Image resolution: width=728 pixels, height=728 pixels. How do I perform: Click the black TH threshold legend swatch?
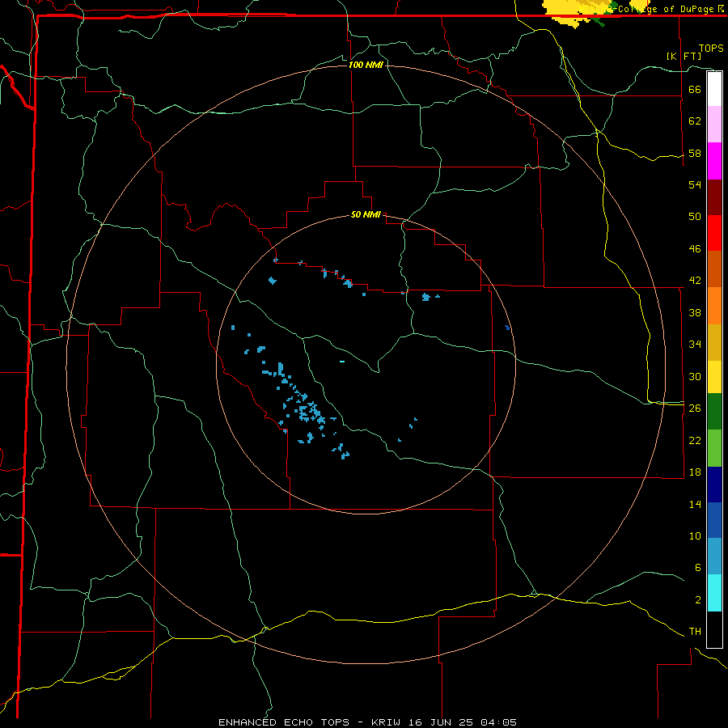tap(714, 629)
